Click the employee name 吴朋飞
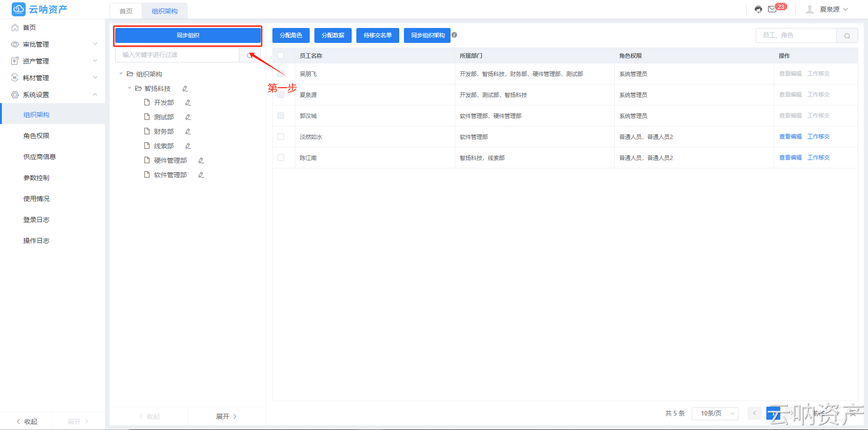The width and height of the screenshot is (868, 430). click(x=308, y=74)
